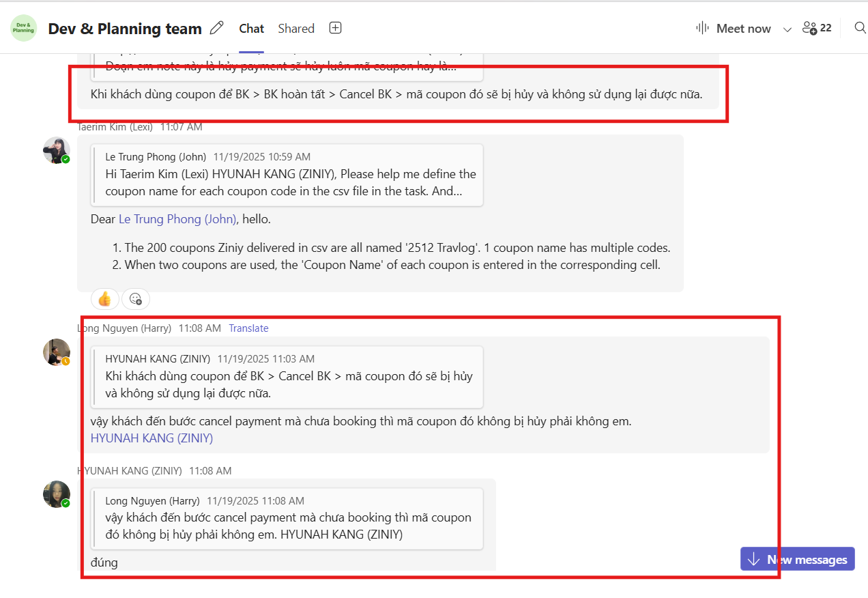Click the pencil icon to edit group name
Viewport: 868px width, 598px height.
click(x=217, y=28)
